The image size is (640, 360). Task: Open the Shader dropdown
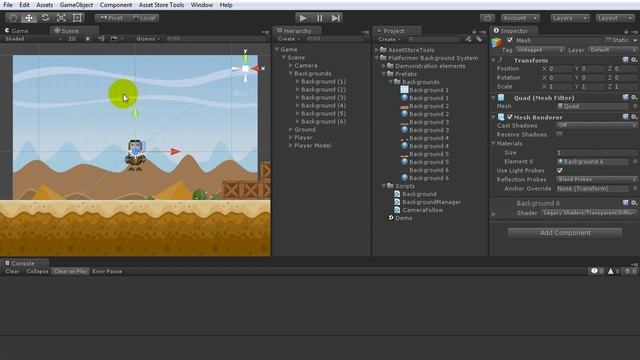[589, 213]
